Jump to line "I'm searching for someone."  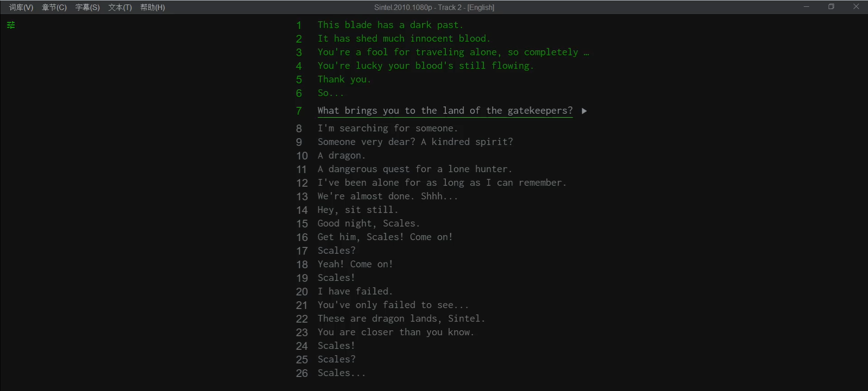[387, 128]
